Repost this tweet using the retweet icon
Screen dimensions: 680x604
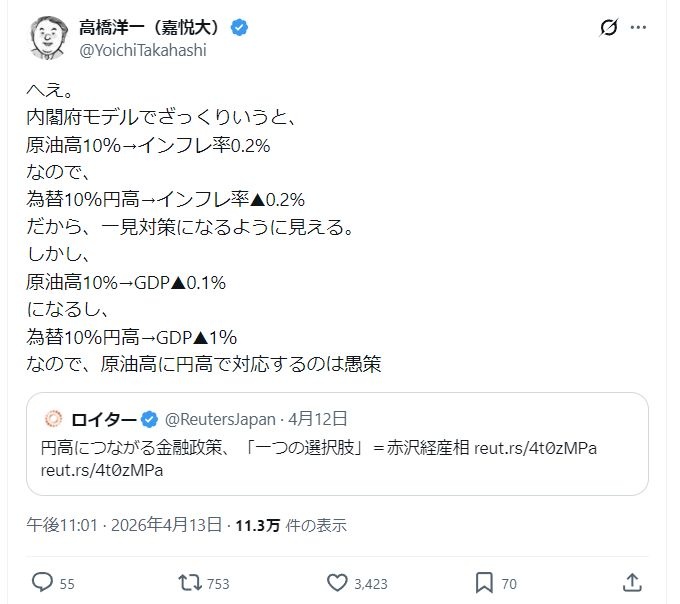tap(187, 582)
